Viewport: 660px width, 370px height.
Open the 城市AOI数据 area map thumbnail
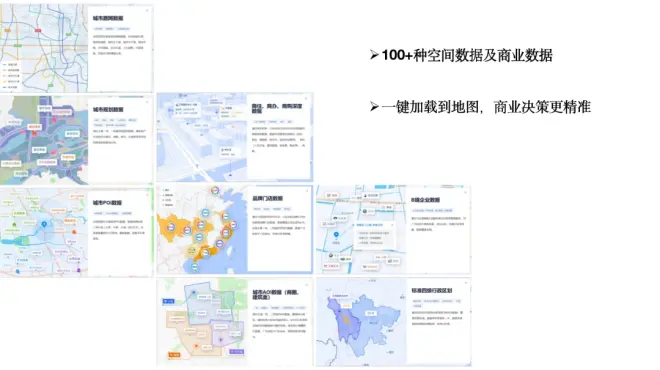coord(202,322)
